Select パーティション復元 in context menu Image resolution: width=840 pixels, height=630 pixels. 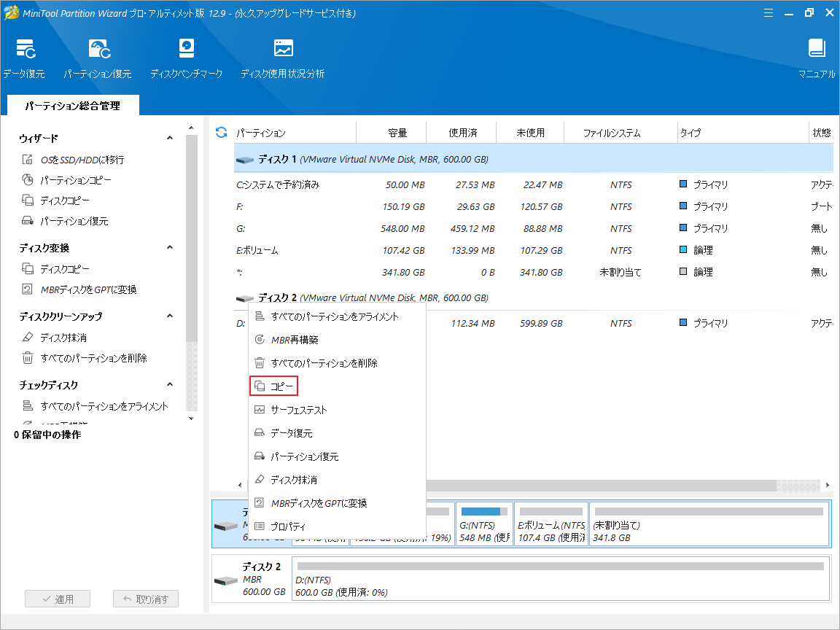point(338,456)
